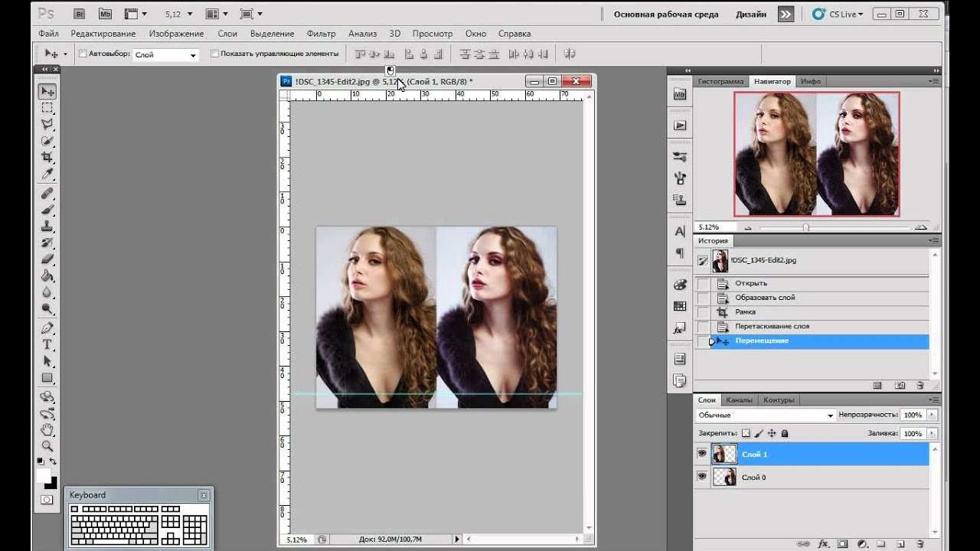The image size is (980, 551).
Task: Select the Crop tool in the toolbox
Action: tap(47, 157)
